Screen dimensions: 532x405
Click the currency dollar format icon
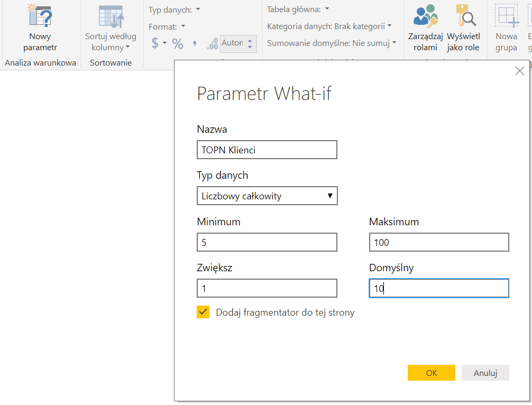coord(155,43)
